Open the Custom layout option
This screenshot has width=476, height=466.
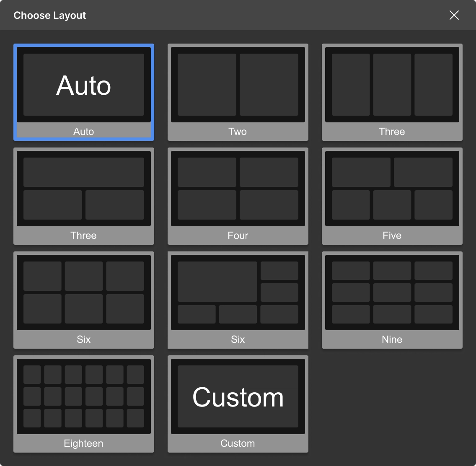coord(238,396)
